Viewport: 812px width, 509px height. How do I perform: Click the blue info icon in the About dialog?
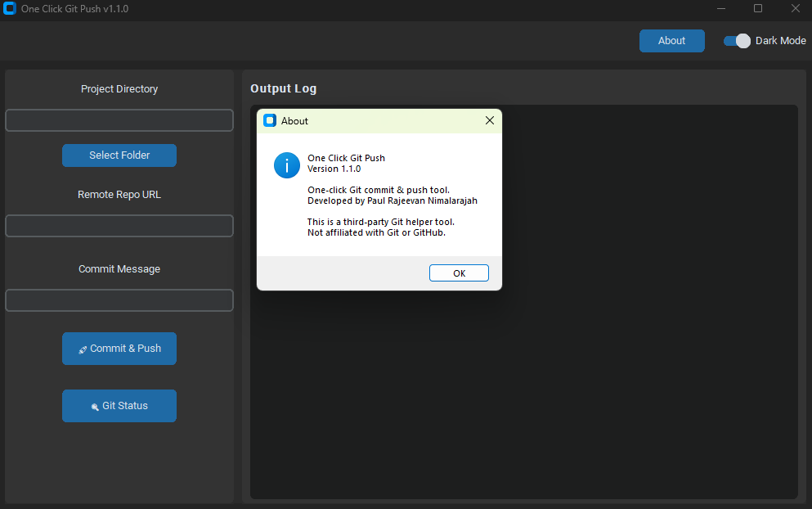(x=287, y=165)
